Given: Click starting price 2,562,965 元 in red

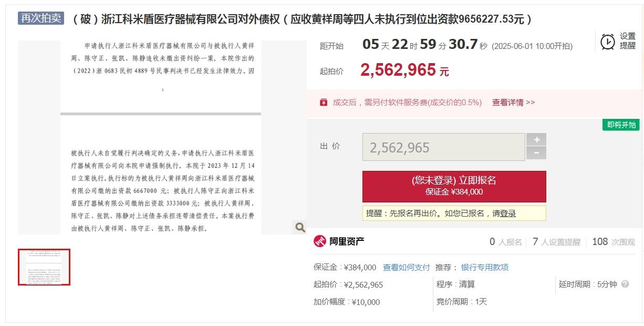Looking at the screenshot, I should 404,70.
